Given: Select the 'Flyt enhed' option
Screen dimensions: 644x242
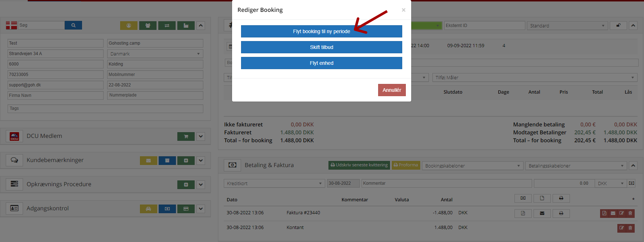Looking at the screenshot, I should click(x=321, y=63).
